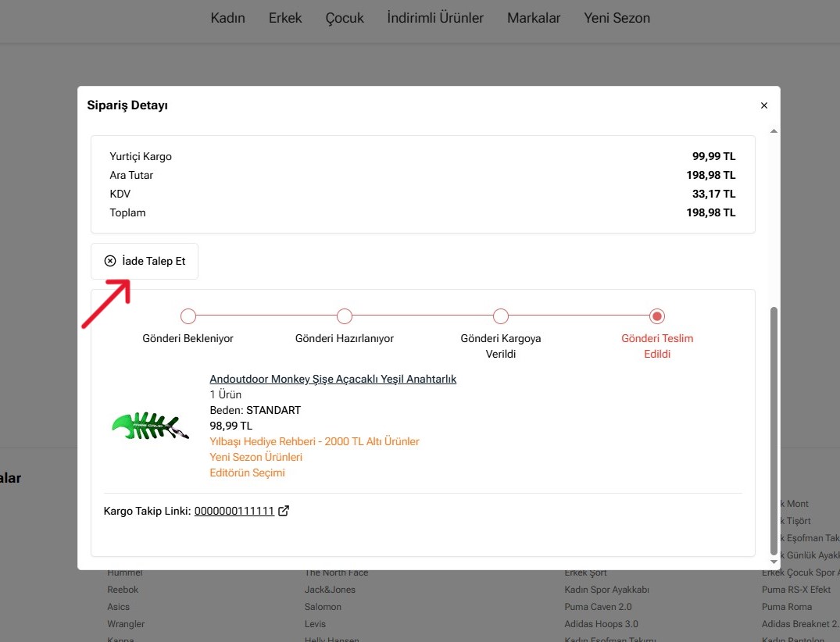The width and height of the screenshot is (840, 642).
Task: Click the Sipariş Detayı title
Action: [127, 105]
